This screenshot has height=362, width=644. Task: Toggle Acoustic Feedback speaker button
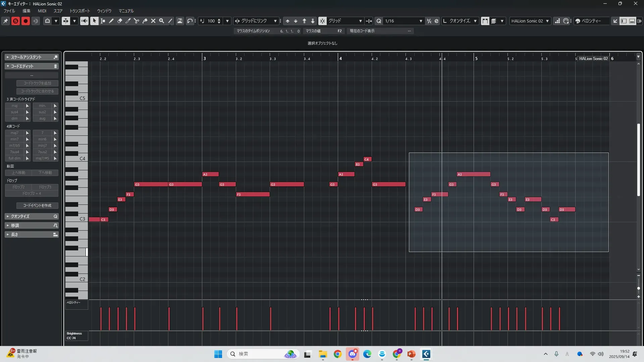pyautogui.click(x=84, y=21)
